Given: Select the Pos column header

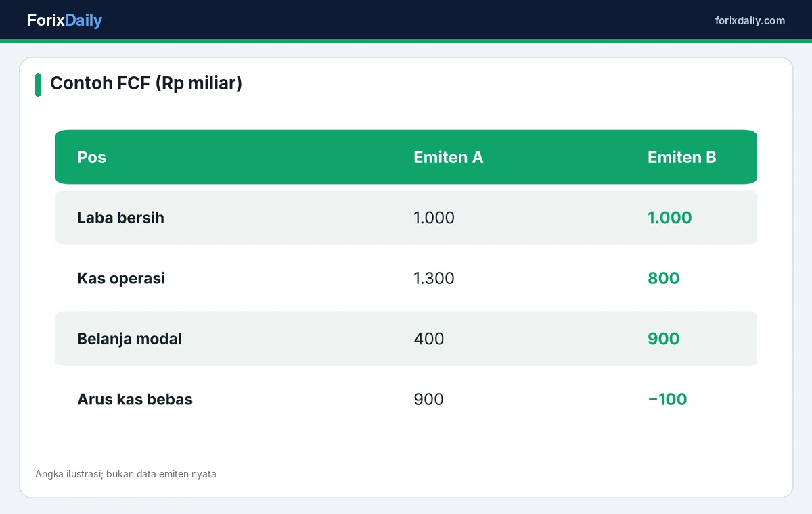Looking at the screenshot, I should point(91,157).
